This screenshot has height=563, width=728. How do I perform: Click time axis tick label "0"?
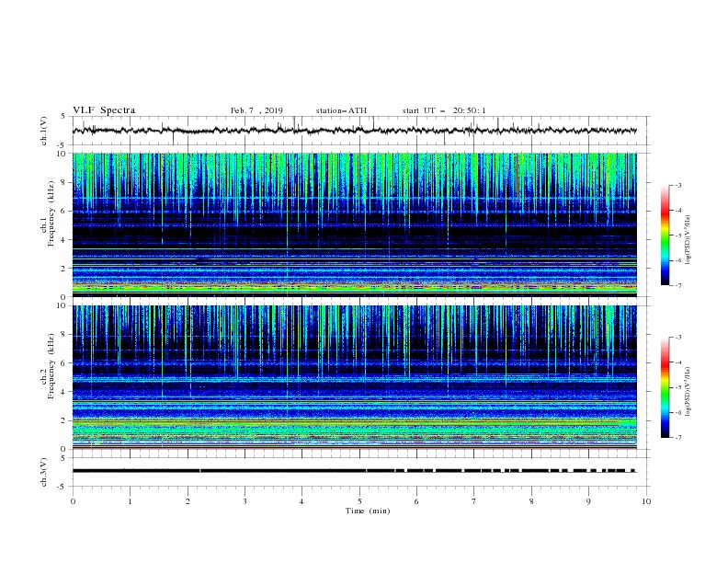[x=73, y=501]
